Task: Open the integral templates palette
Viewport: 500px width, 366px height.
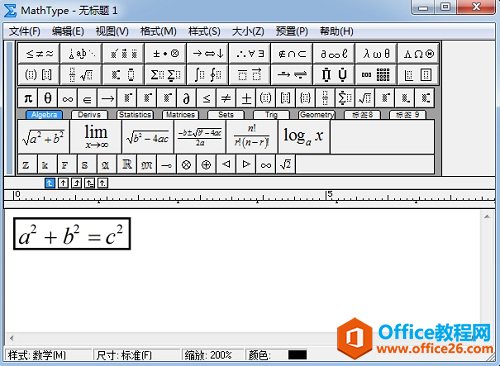Action: tap(208, 74)
